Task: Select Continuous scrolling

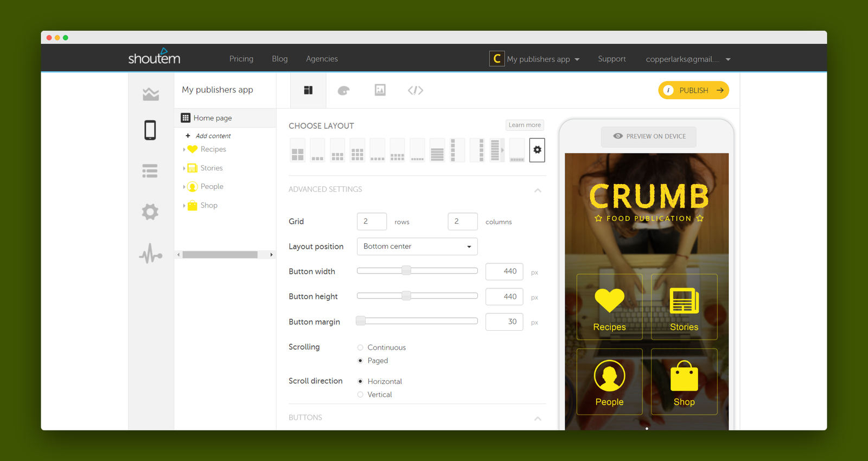Action: [360, 348]
